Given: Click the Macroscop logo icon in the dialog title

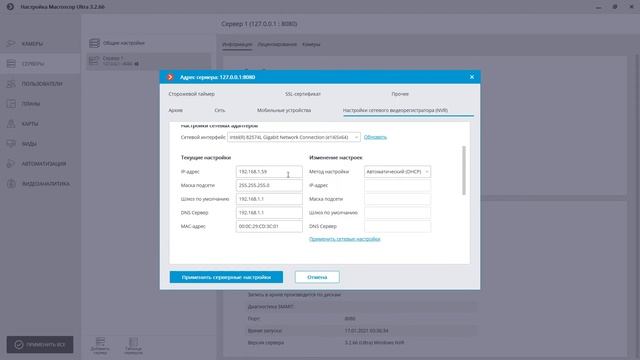Looking at the screenshot, I should coord(170,77).
